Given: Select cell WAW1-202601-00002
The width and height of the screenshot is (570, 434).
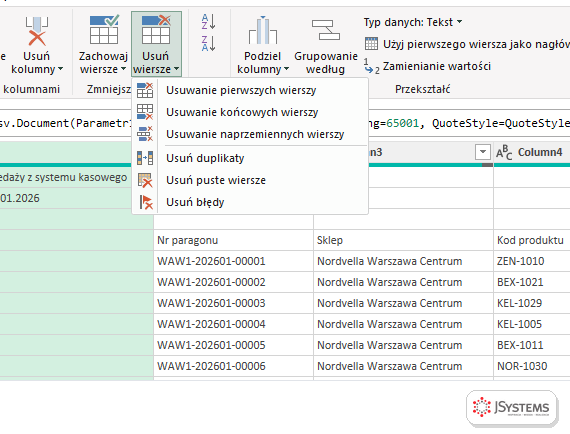Looking at the screenshot, I should [x=233, y=282].
